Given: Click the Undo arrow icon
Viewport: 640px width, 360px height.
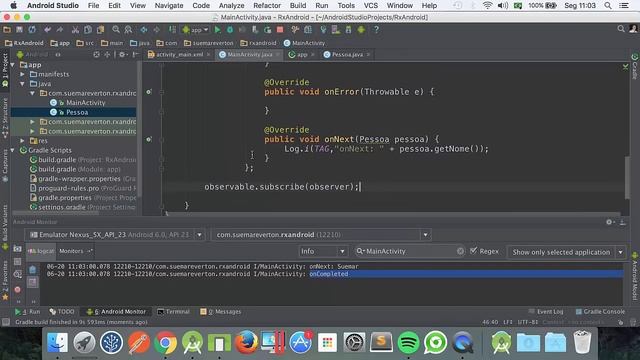Looking at the screenshot, I should [47, 29].
